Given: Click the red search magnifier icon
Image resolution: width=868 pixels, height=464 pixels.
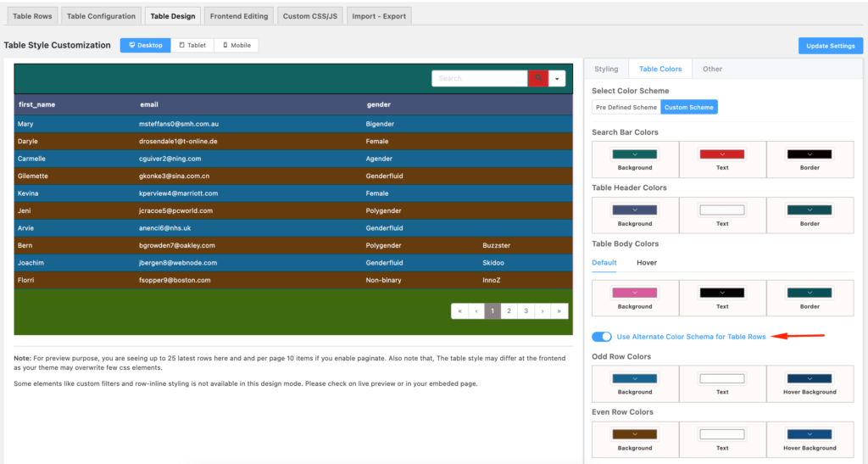Looking at the screenshot, I should tap(537, 78).
